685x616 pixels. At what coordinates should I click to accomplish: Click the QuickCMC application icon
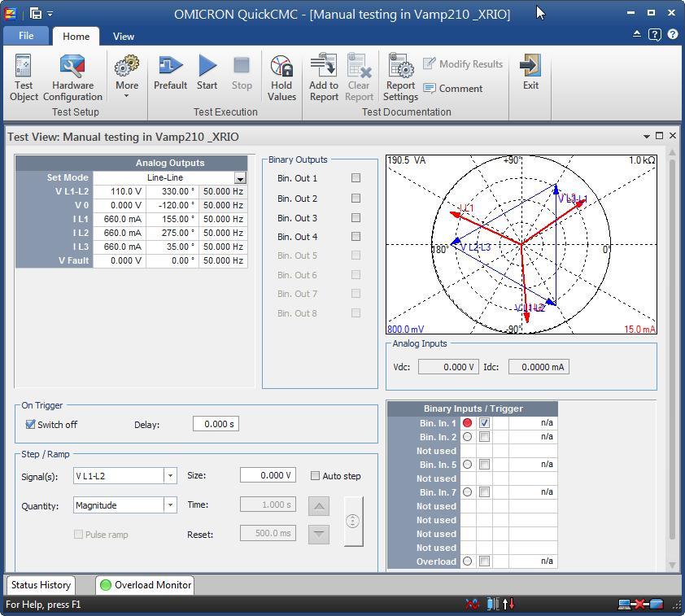[10, 14]
